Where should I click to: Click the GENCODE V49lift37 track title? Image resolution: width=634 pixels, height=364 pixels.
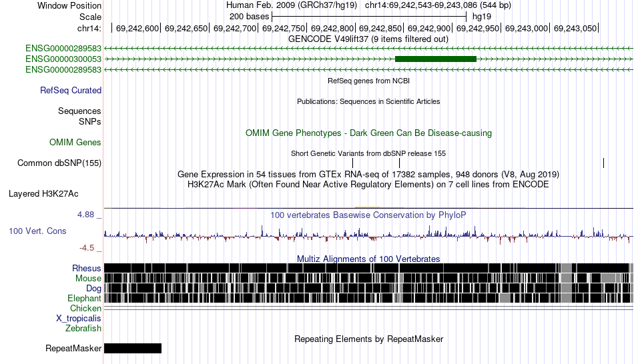coord(368,39)
